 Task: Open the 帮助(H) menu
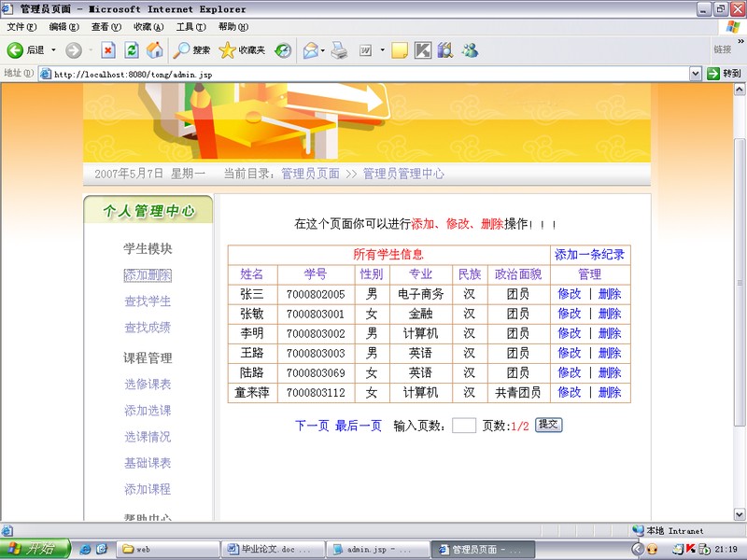(x=233, y=27)
